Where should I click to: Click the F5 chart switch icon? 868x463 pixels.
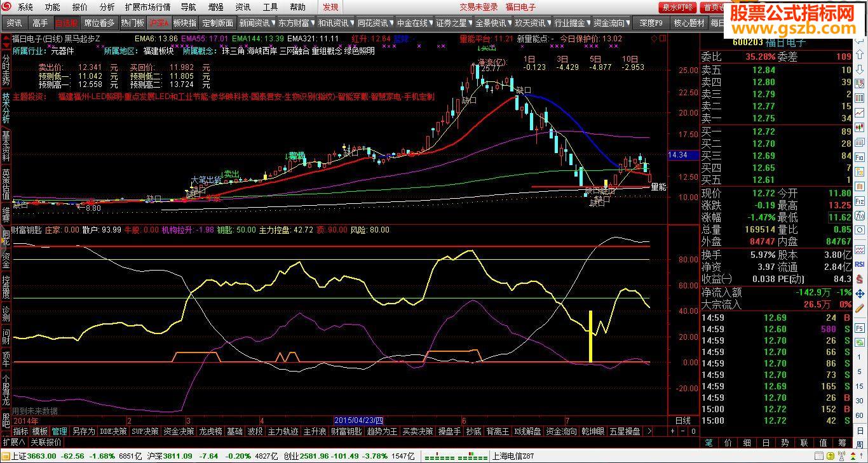(859, 328)
